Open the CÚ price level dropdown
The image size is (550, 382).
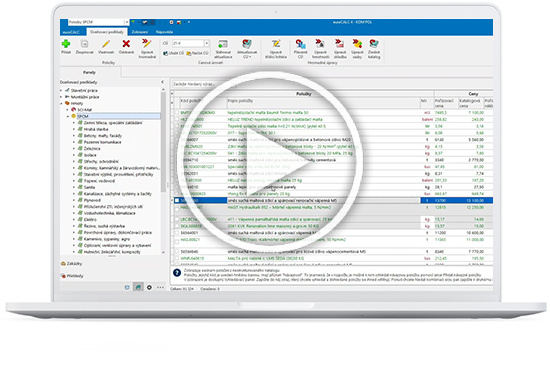tap(207, 43)
